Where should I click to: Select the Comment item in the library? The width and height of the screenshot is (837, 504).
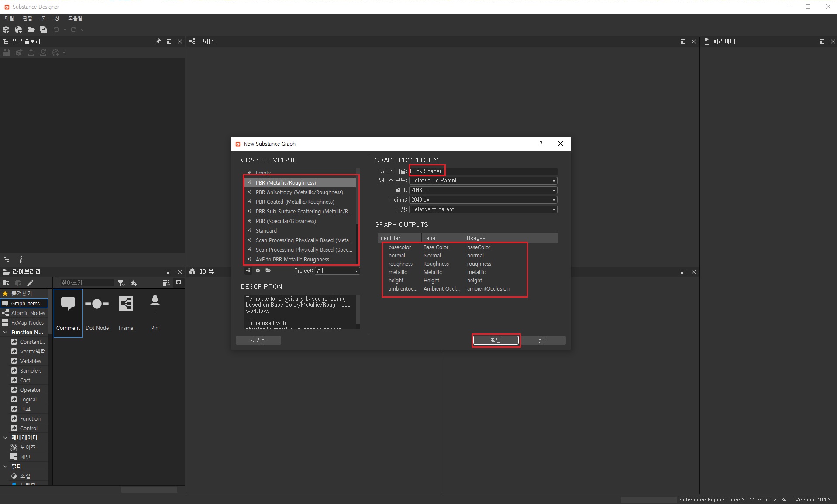click(68, 313)
